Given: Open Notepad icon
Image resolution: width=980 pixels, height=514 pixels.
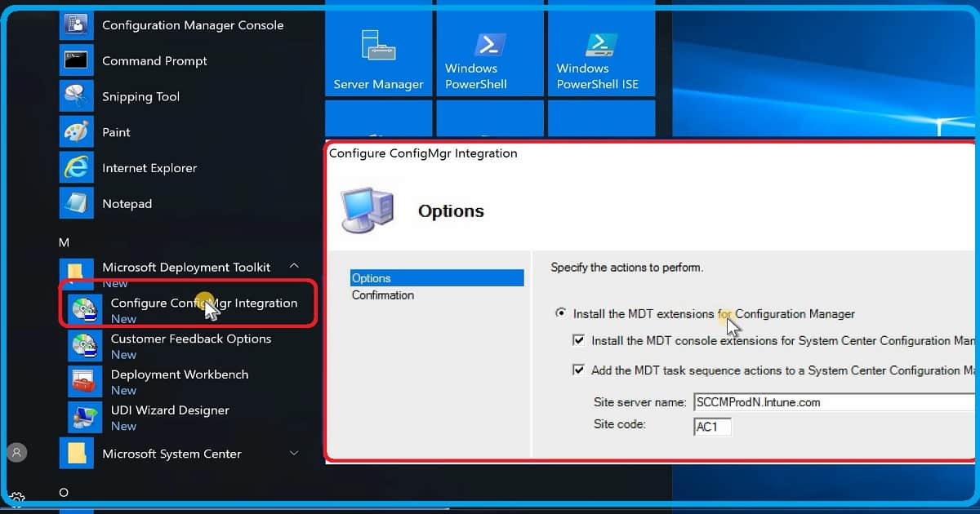Looking at the screenshot, I should 77,204.
